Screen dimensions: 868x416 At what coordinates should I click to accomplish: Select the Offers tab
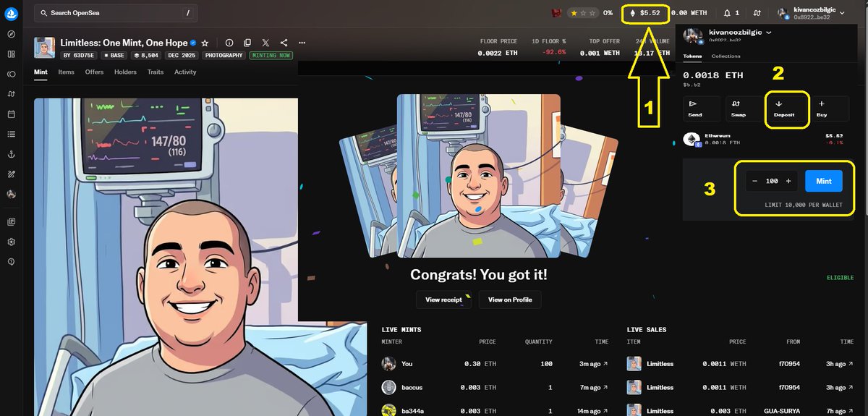(x=94, y=72)
